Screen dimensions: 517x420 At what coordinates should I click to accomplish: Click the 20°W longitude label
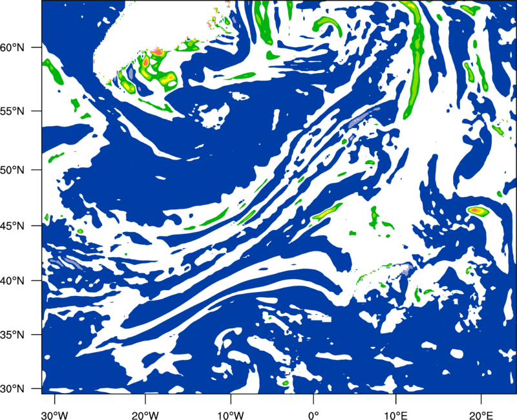coord(145,415)
